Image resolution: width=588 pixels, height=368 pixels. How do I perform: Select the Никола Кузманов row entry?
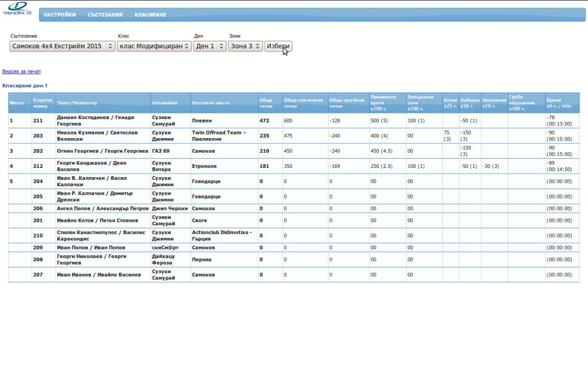(95, 136)
